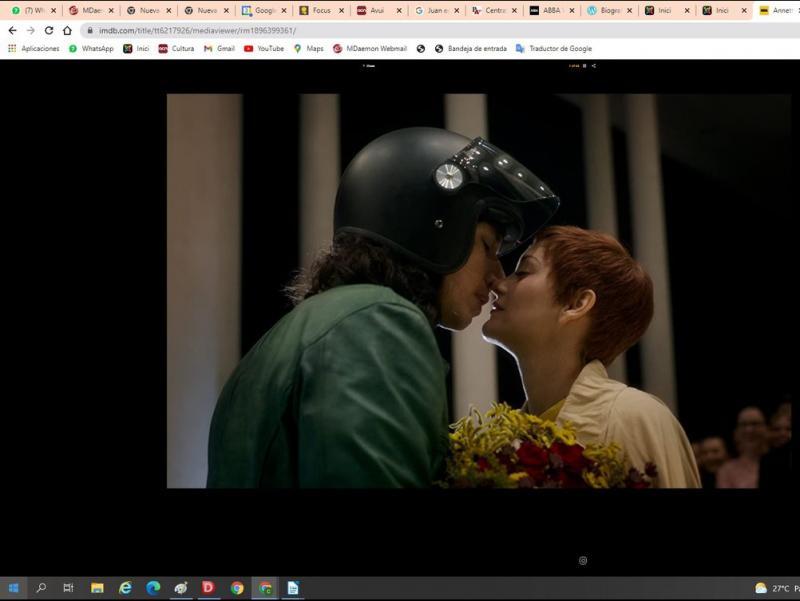
Task: Go back to the previous page
Action: click(13, 31)
